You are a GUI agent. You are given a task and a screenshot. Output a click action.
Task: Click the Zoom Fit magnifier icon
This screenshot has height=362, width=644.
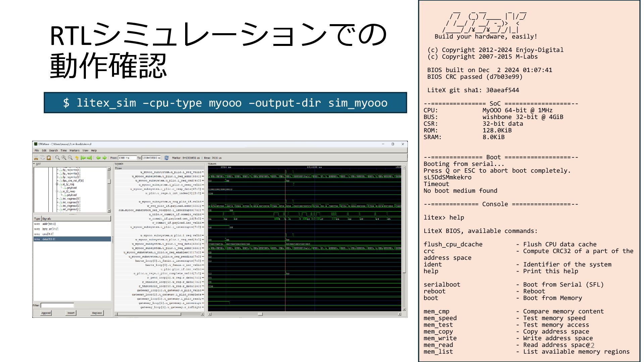tap(57, 158)
